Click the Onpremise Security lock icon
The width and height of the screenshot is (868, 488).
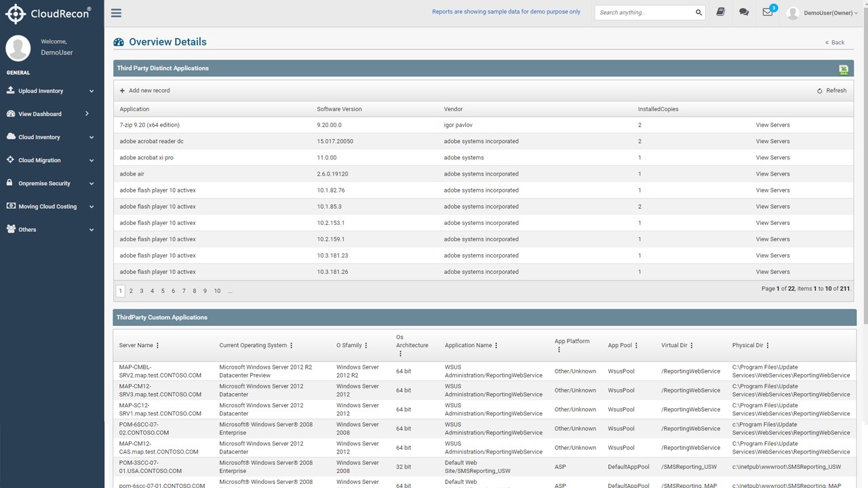(11, 183)
